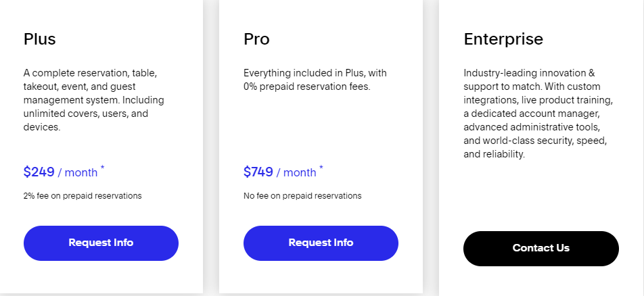The image size is (644, 296).
Task: Click the Enterprise description about custom integrations
Action: point(538,114)
